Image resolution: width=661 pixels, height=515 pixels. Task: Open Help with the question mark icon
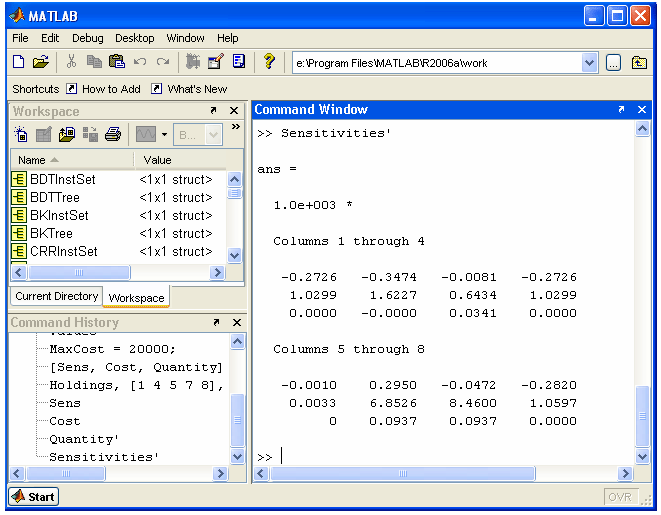coord(269,62)
